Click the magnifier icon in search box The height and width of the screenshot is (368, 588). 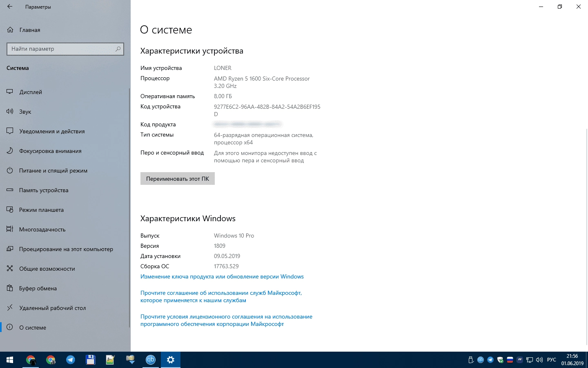pyautogui.click(x=118, y=49)
